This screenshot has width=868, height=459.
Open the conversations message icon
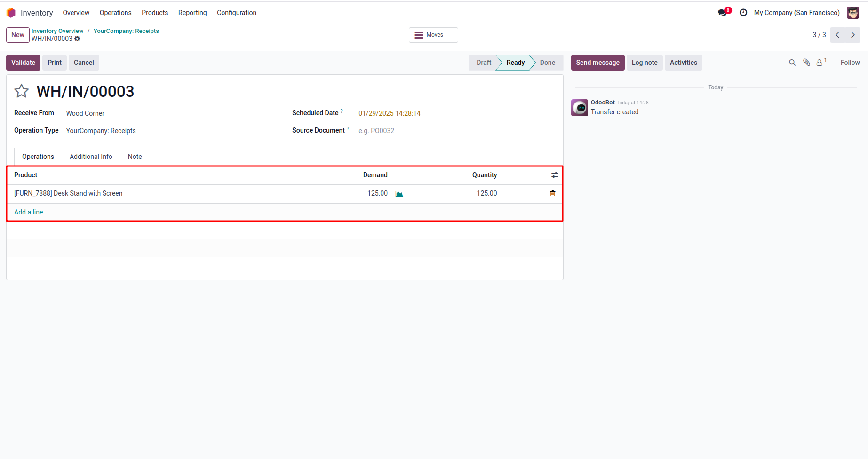(722, 13)
